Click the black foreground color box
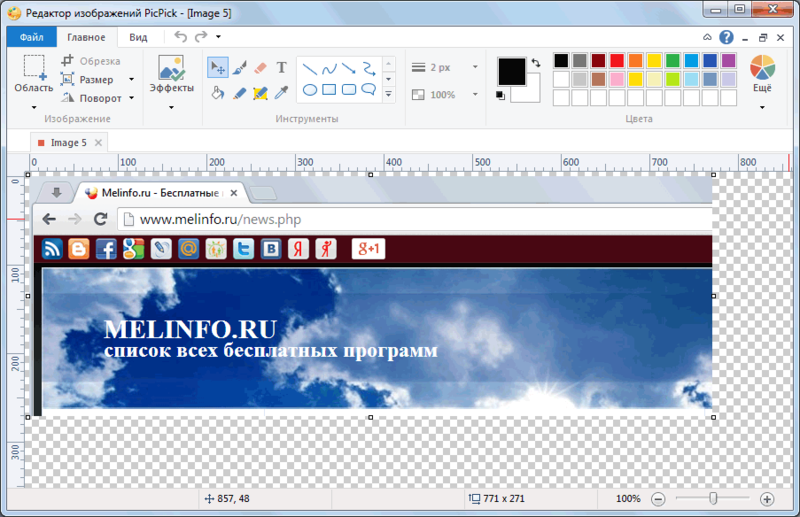The height and width of the screenshot is (517, 800). [512, 71]
